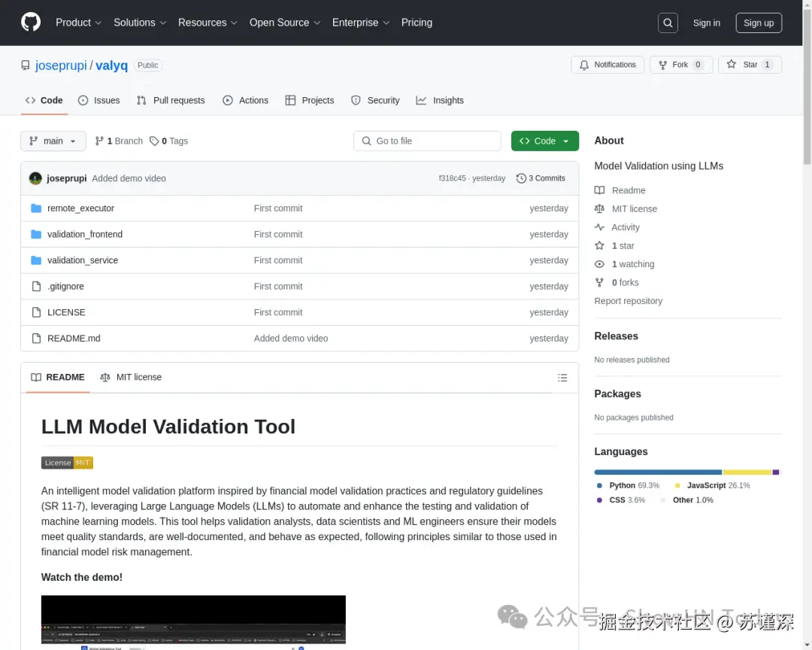The image size is (812, 650).
Task: Switch to the Pull requests tab
Action: click(171, 101)
